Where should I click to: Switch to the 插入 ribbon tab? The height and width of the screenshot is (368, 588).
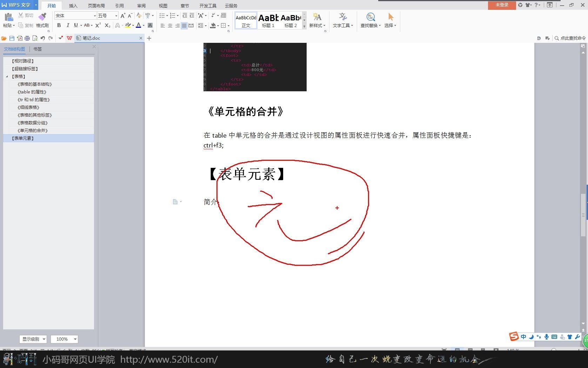coord(73,6)
